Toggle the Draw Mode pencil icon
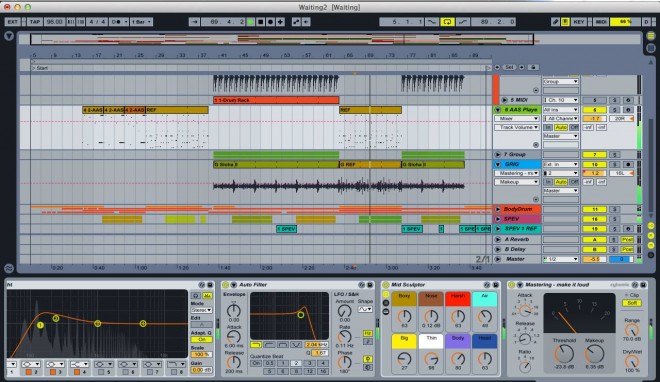Screen dimensions: 660x382 pyautogui.click(x=556, y=22)
